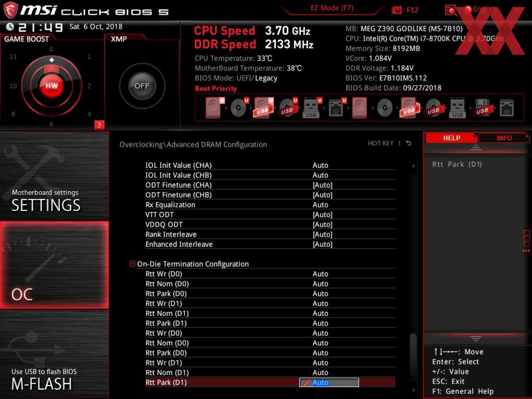Select the UEFI USB key boot icon
Image resolution: width=532 pixels, height=399 pixels.
312,108
